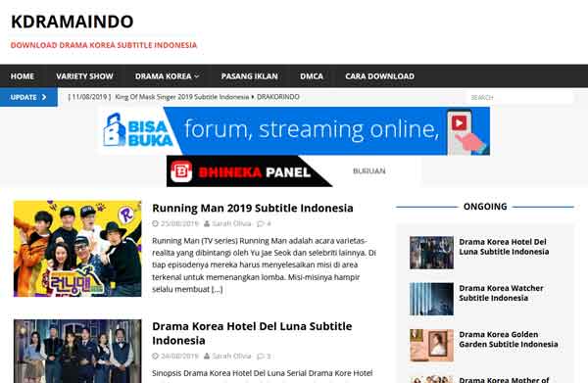Click the comment bubble icon on Running Man post

point(261,223)
